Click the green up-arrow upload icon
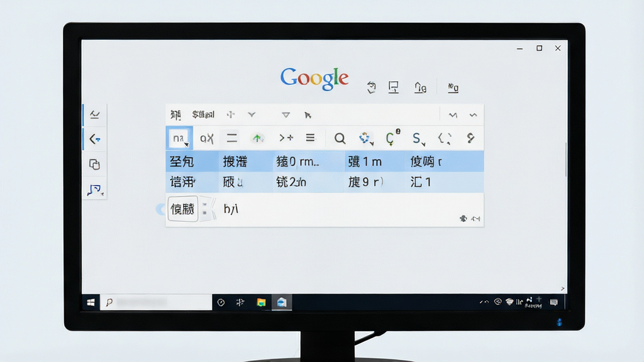644x362 pixels. 257,138
